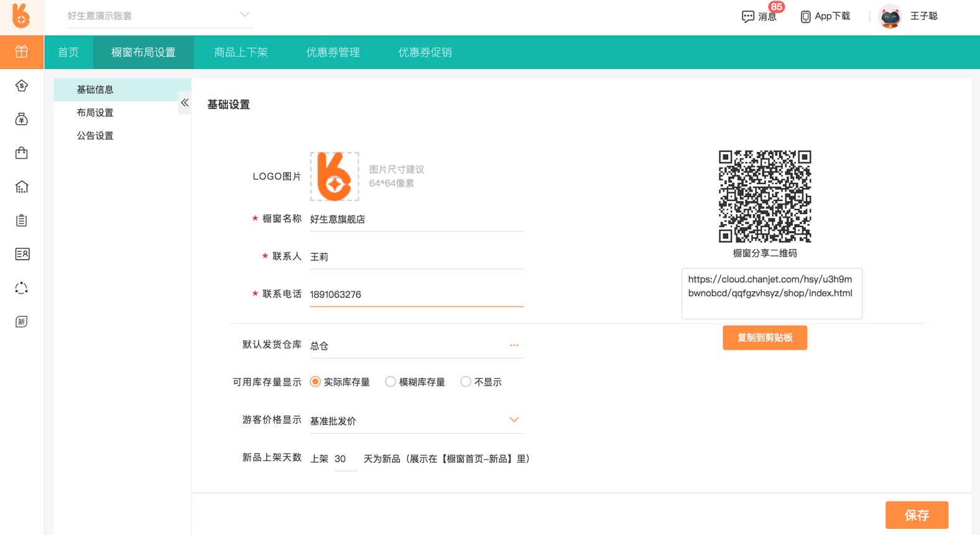Select actual stock quantity radio

point(315,382)
